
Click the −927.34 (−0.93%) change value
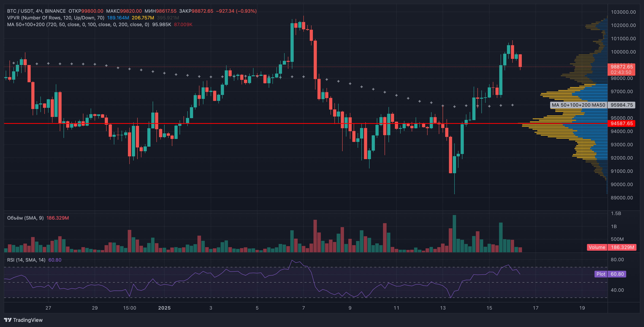(x=236, y=11)
